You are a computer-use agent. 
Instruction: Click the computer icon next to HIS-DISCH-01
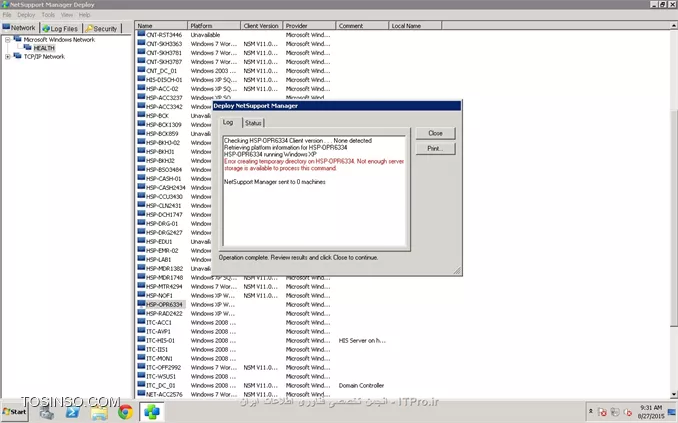[x=141, y=79]
